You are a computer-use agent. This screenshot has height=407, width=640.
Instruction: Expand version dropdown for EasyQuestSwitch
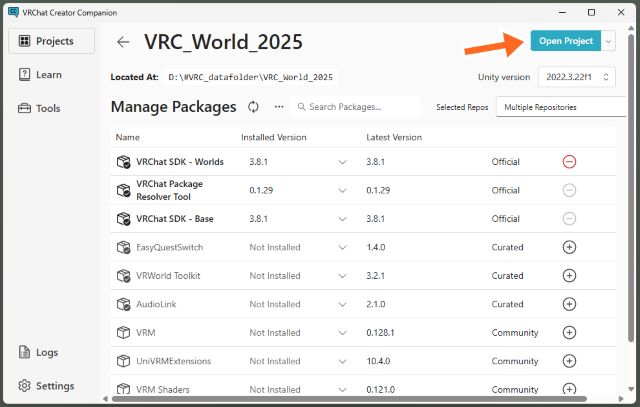pos(342,247)
